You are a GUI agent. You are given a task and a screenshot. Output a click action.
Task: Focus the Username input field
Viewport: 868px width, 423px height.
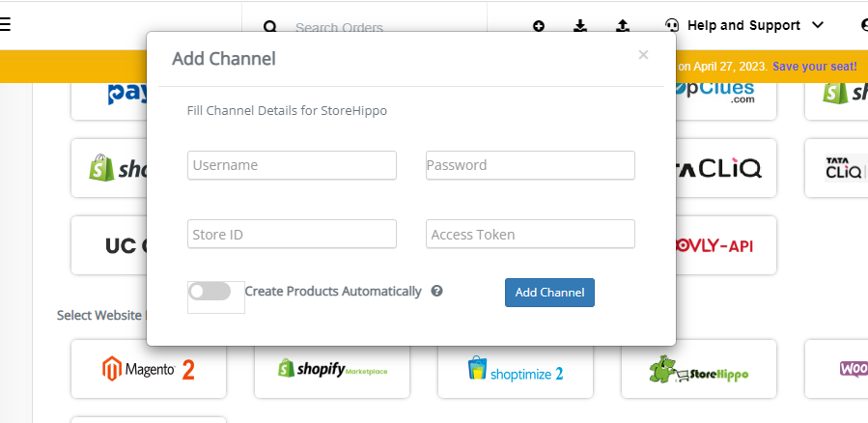click(292, 165)
